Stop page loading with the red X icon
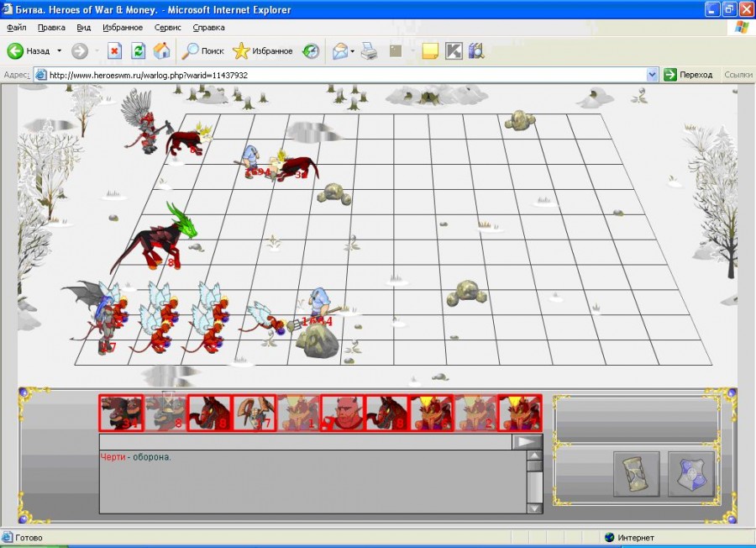Viewport: 756px width, 548px height. 114,50
